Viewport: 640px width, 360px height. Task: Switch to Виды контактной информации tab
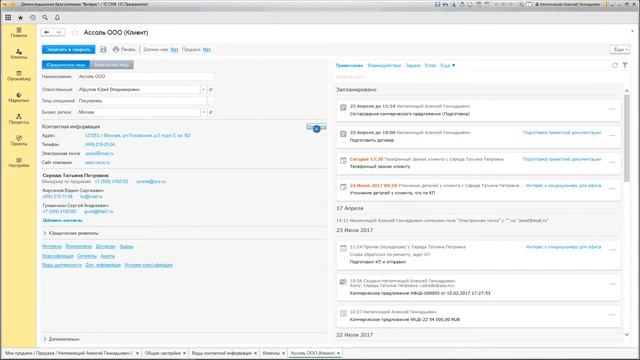221,353
